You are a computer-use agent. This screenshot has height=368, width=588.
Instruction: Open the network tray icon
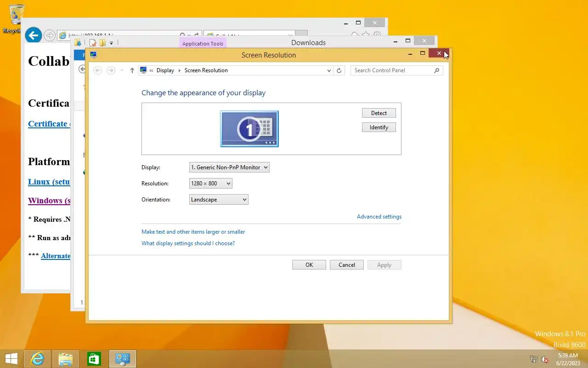[534, 359]
